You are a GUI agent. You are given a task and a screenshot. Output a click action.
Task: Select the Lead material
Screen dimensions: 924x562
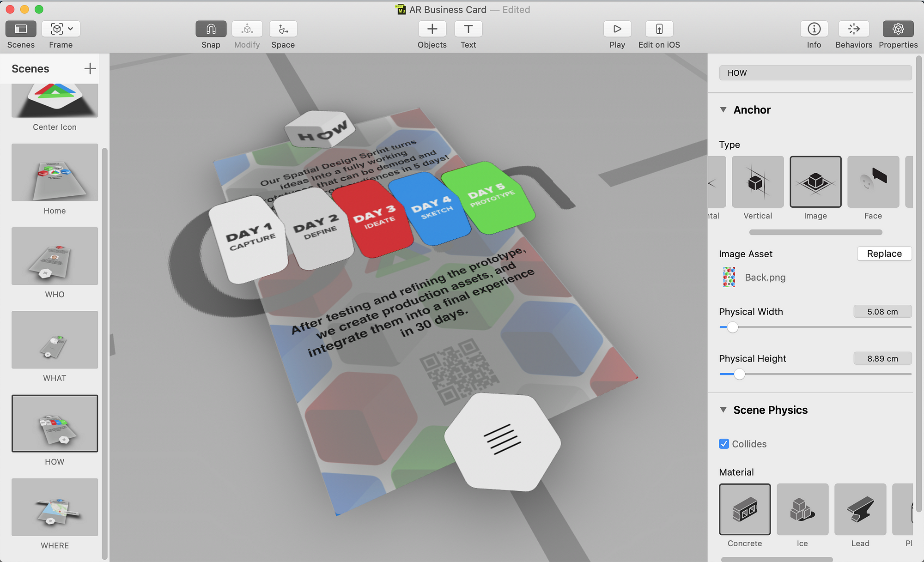click(x=860, y=509)
